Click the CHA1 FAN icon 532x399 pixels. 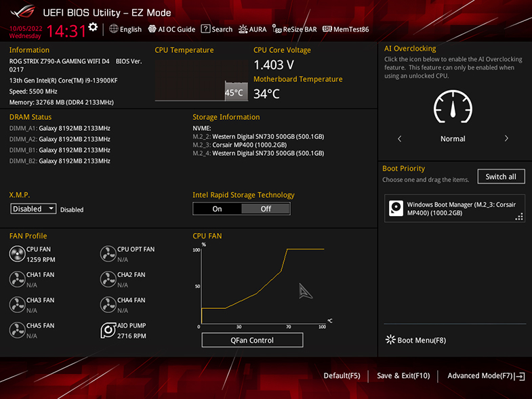(17, 279)
